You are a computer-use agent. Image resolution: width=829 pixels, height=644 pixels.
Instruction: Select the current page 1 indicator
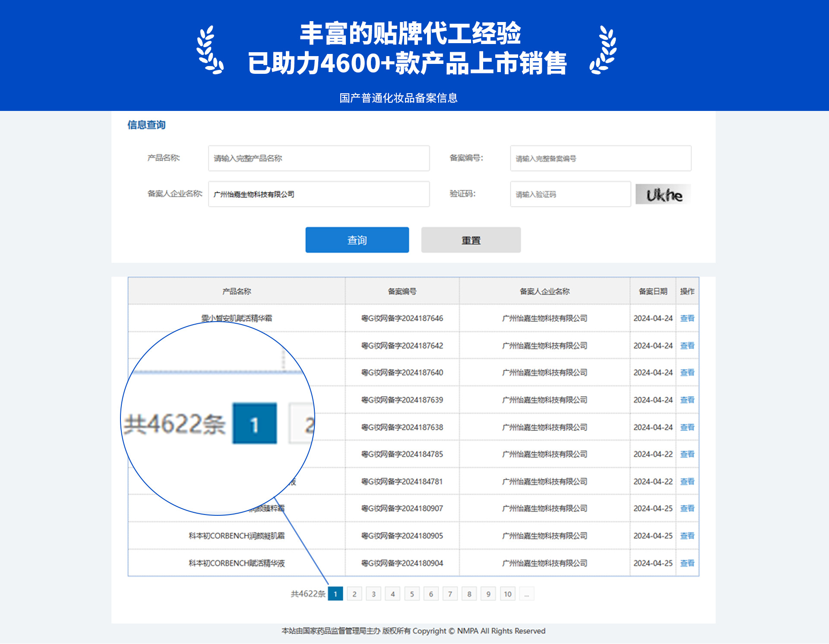pyautogui.click(x=335, y=593)
